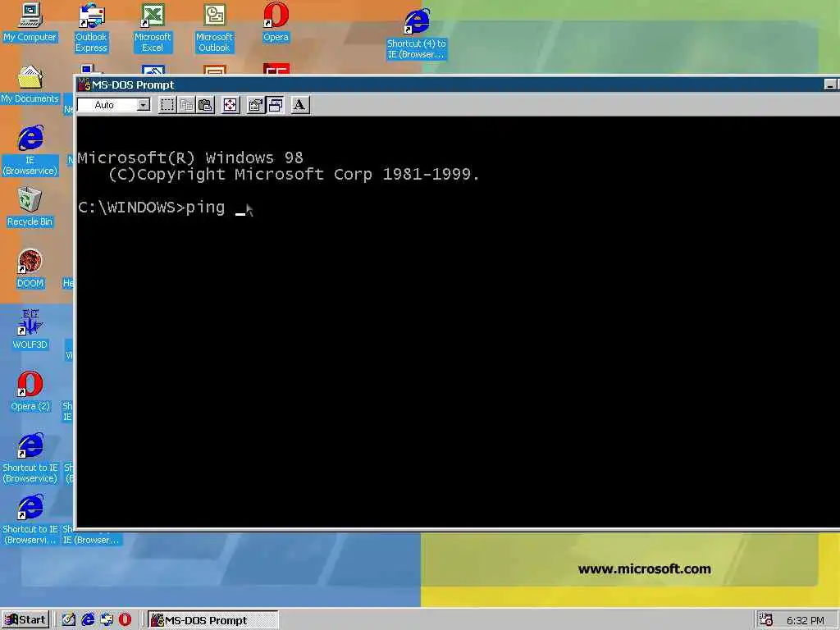The width and height of the screenshot is (840, 630).
Task: Click the MS-DOS Prompt taskbar button
Action: (212, 620)
